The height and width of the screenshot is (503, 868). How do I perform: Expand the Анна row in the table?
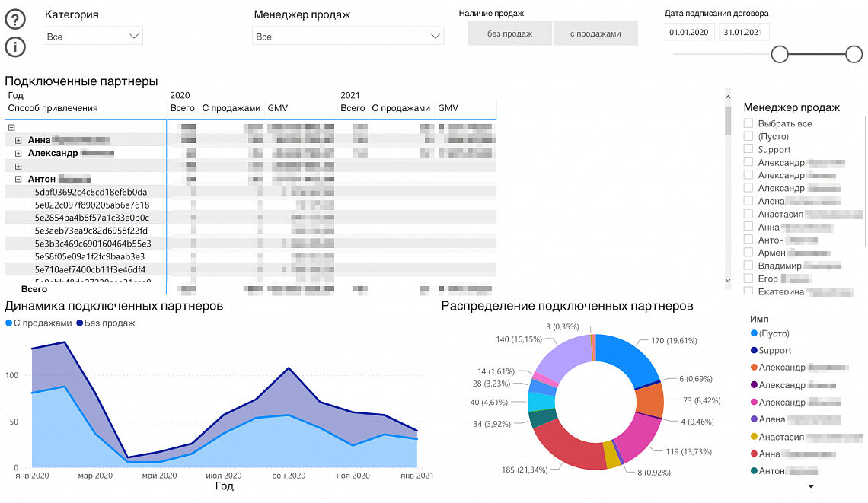[18, 140]
